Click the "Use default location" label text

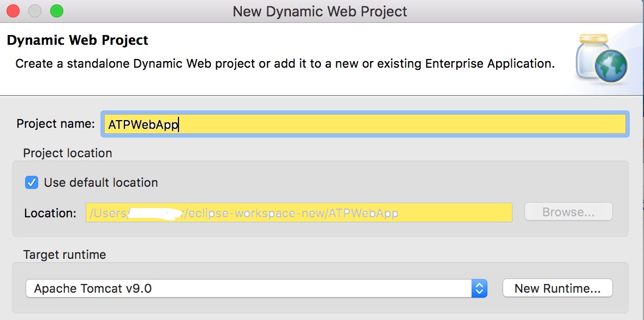tap(101, 182)
